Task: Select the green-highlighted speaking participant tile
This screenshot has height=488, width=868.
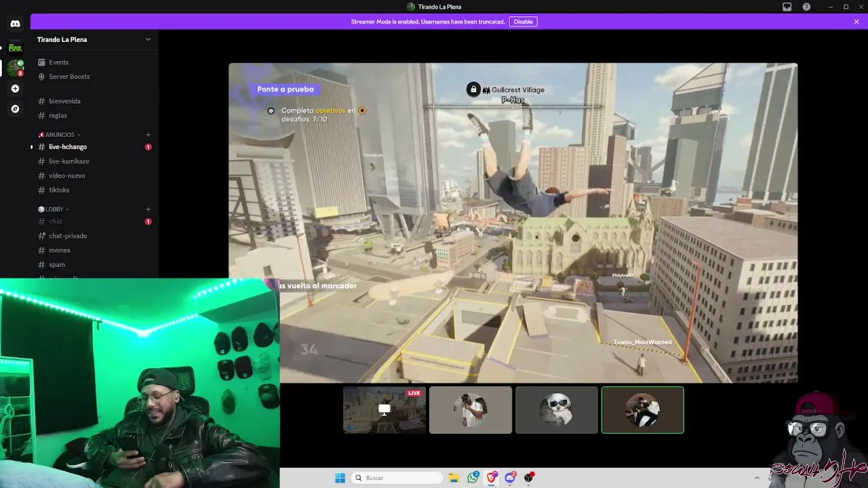Action: (643, 410)
